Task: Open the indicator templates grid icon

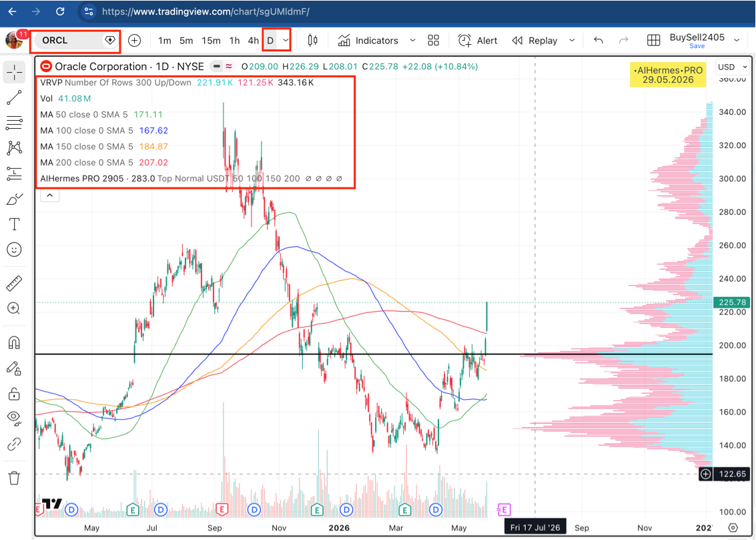Action: 434,41
